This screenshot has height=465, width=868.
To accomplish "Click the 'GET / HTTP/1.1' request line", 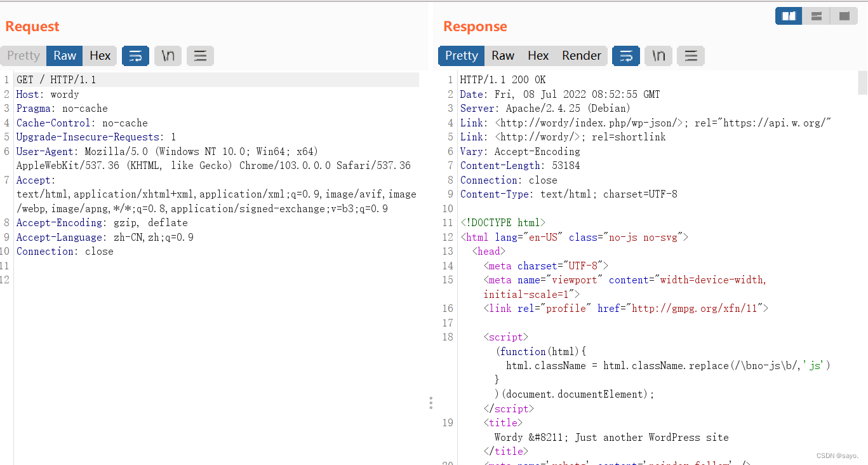I will tap(57, 79).
